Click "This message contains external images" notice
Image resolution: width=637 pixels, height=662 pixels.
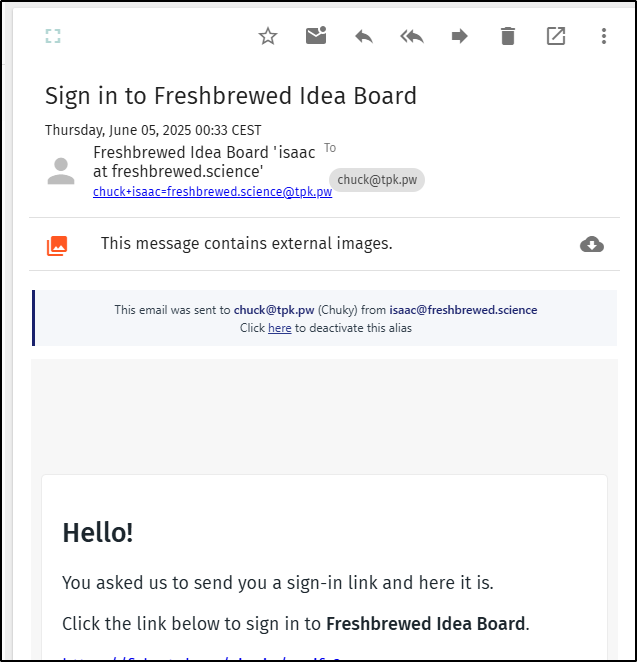pos(246,244)
